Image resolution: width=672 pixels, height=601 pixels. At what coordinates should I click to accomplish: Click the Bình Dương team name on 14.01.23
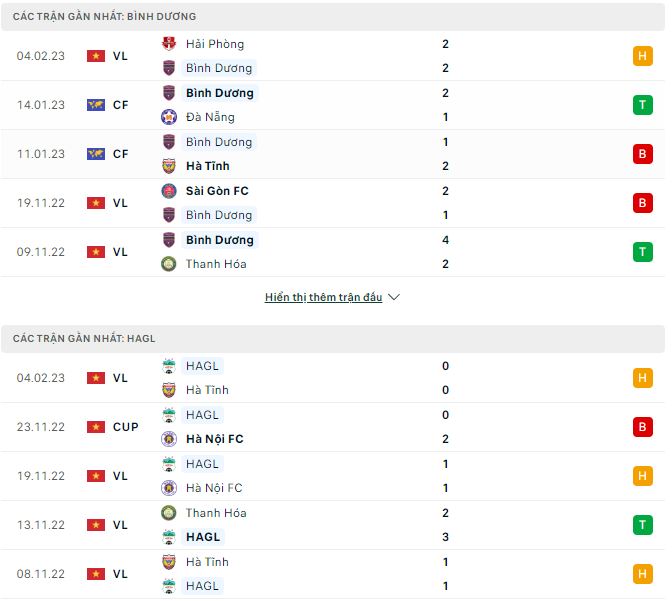click(220, 93)
